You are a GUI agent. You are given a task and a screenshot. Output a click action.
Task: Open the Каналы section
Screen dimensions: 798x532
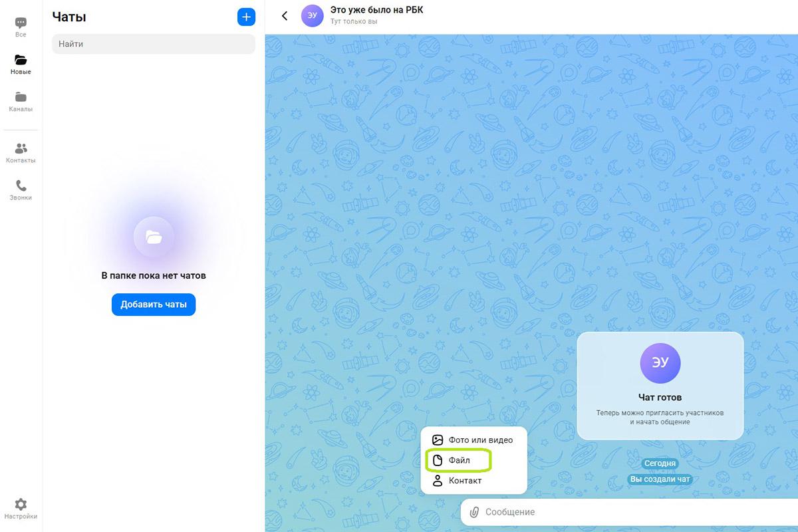(x=21, y=102)
